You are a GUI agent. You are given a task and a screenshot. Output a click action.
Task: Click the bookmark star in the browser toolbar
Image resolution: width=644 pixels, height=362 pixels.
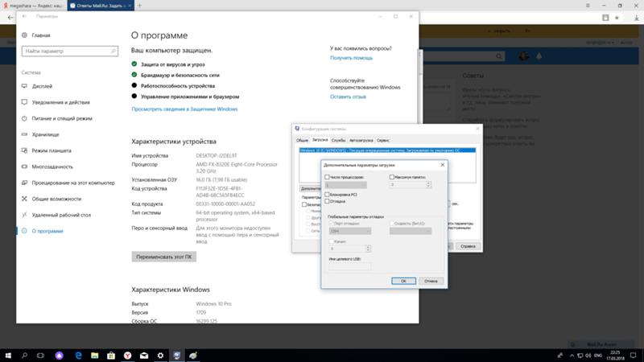pyautogui.click(x=617, y=18)
